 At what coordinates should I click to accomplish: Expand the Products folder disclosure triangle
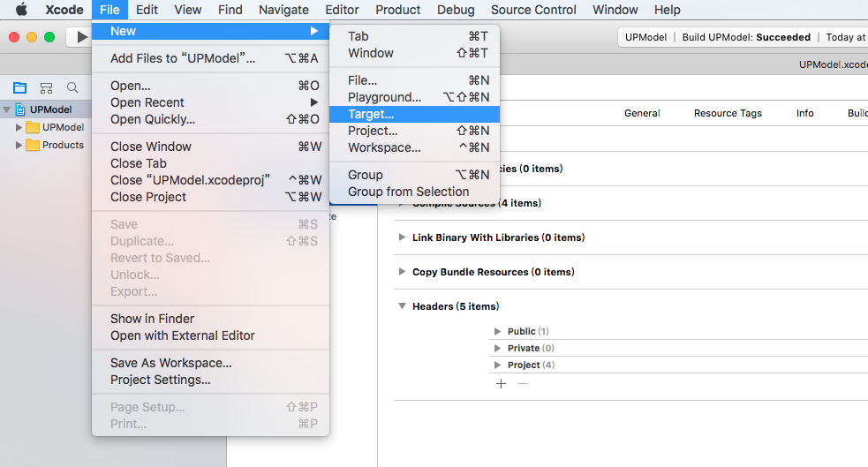tap(19, 145)
